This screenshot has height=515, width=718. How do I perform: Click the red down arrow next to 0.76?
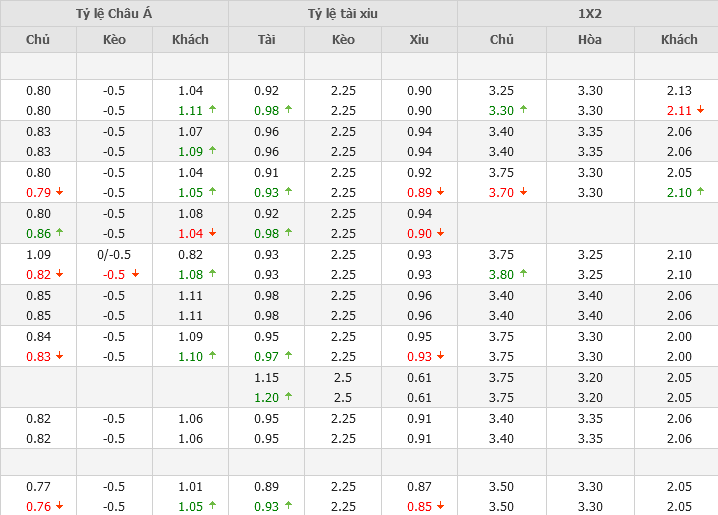pyautogui.click(x=59, y=506)
